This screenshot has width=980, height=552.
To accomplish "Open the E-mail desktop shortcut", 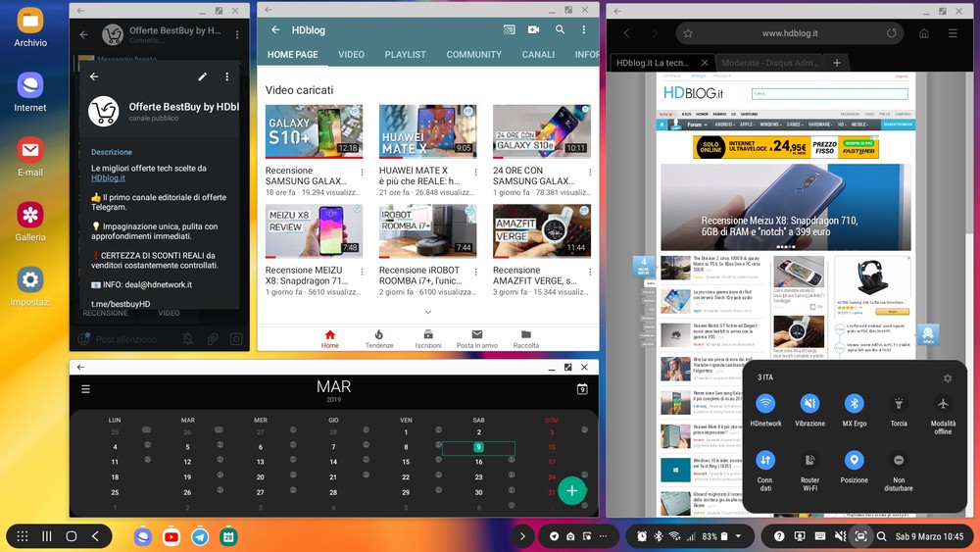I will click(x=30, y=157).
